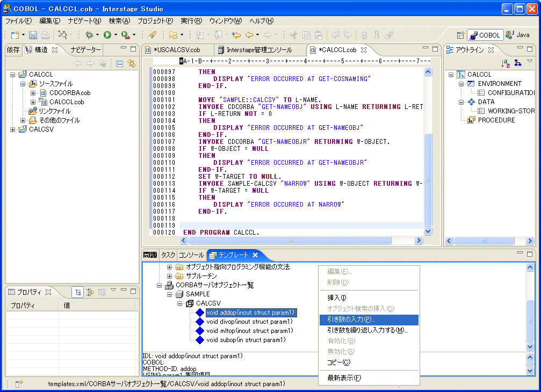Switch to Interstage管理コンソール tab
Viewport: 541px width, 392px height.
259,50
